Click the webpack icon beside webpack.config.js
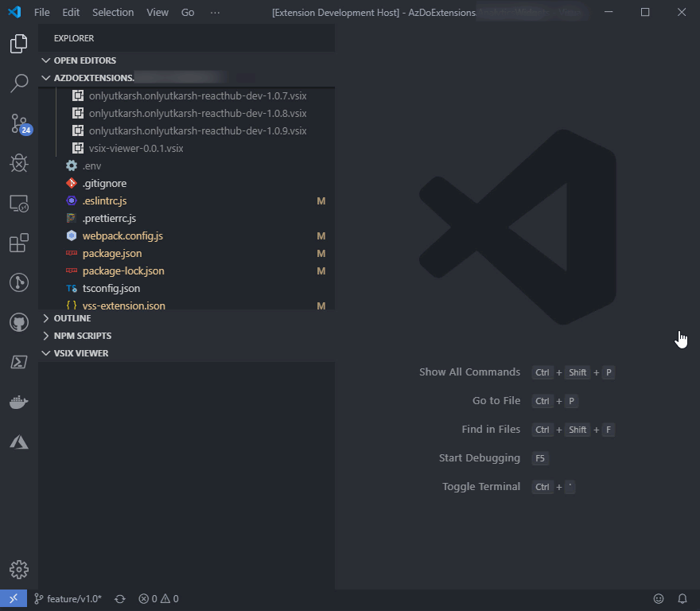The image size is (700, 611). click(72, 235)
